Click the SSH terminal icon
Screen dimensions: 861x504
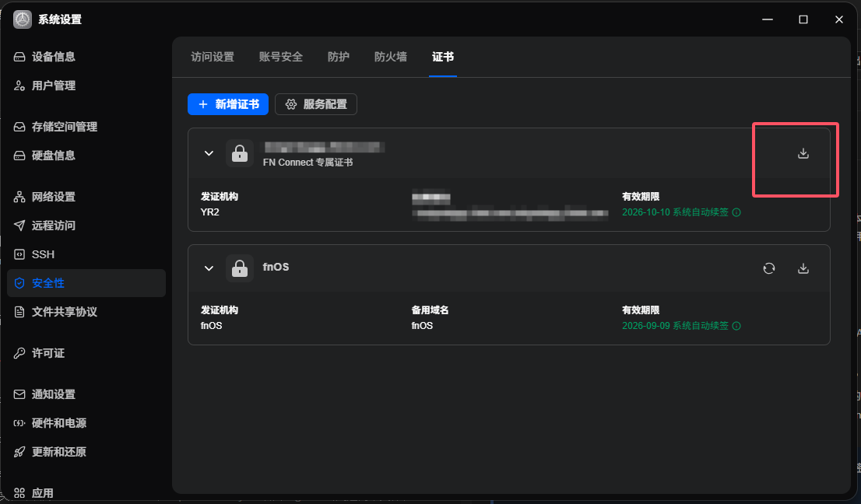(19, 254)
